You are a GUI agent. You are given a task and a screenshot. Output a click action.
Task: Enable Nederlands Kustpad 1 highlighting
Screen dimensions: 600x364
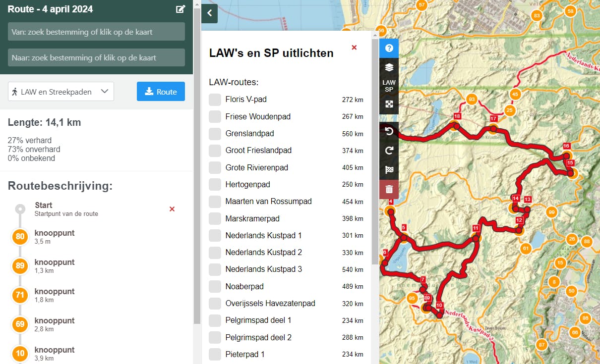(x=215, y=235)
